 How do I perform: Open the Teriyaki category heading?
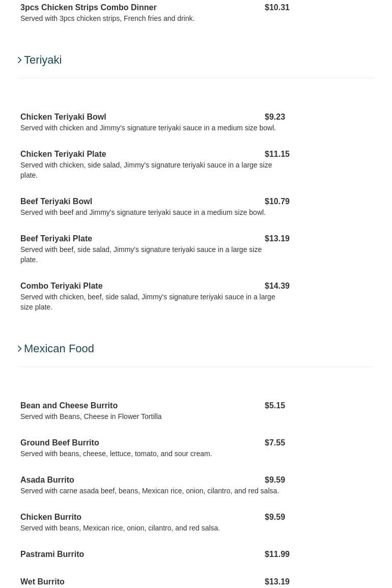pos(43,60)
